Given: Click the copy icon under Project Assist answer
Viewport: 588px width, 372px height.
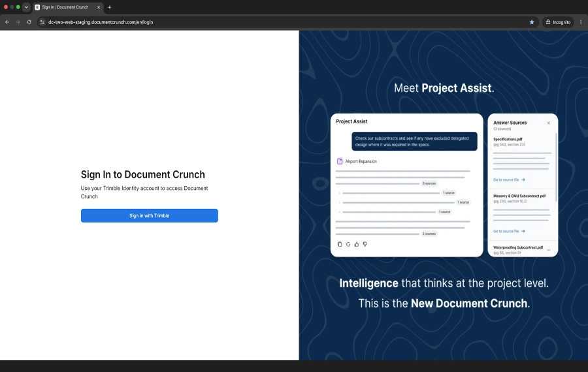Looking at the screenshot, I should (340, 244).
